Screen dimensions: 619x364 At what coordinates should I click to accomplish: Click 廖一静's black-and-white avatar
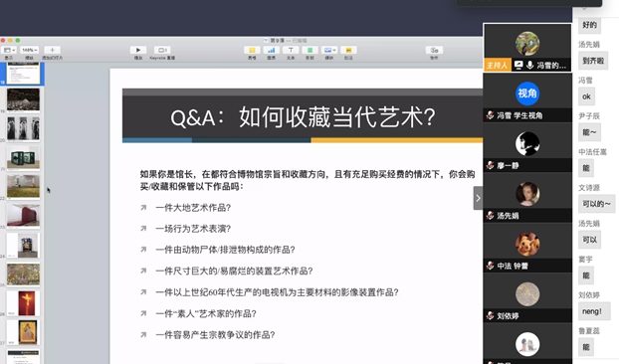(x=527, y=143)
